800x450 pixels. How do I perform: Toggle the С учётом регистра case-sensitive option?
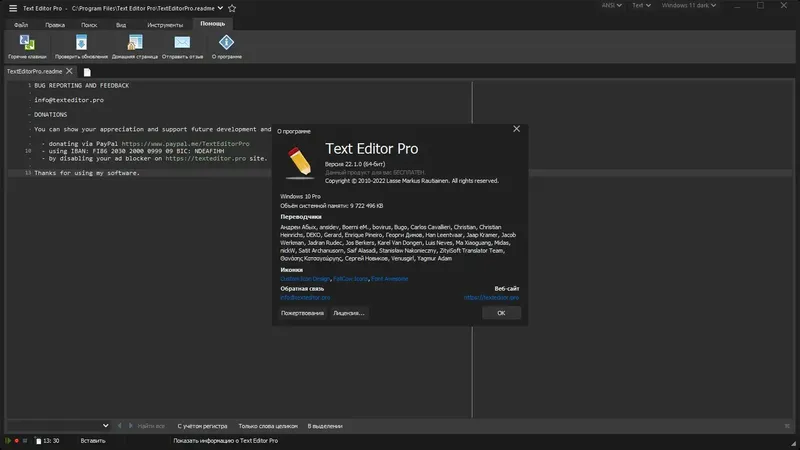coord(203,426)
